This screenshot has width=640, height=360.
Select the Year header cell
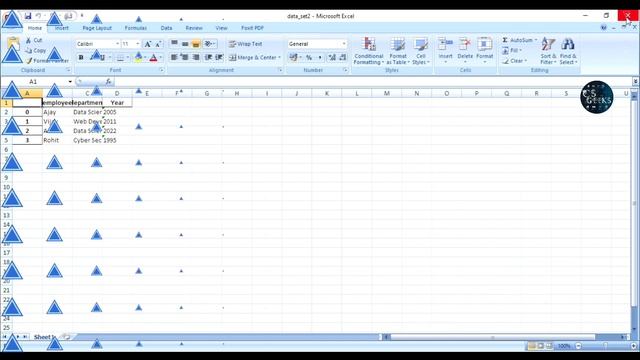coord(117,102)
